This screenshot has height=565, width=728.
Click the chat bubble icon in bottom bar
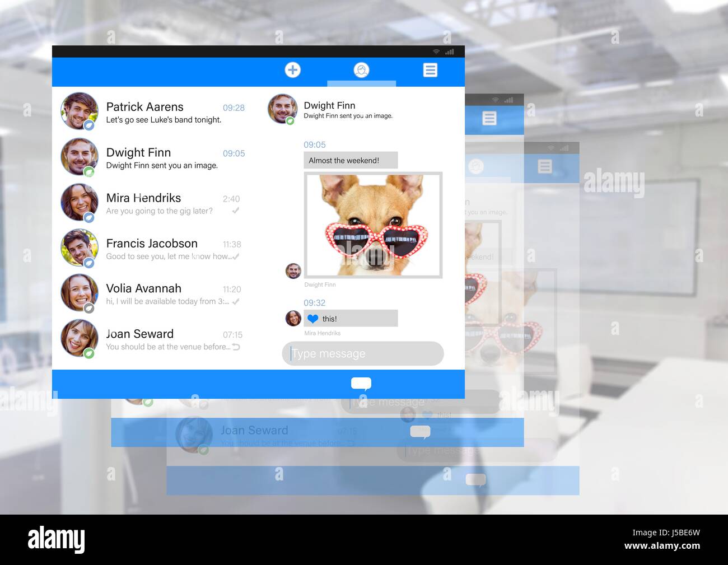tap(361, 384)
